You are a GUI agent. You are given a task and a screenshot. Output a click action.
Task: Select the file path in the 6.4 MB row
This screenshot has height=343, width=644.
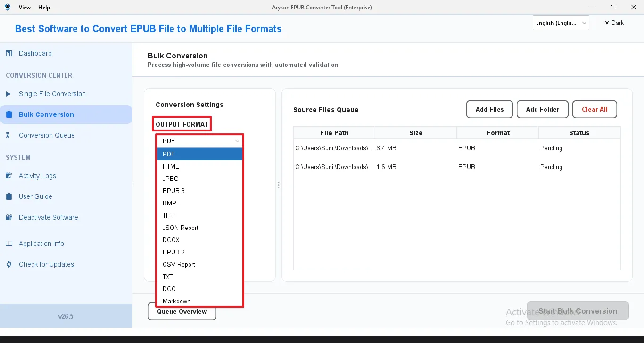pos(334,148)
